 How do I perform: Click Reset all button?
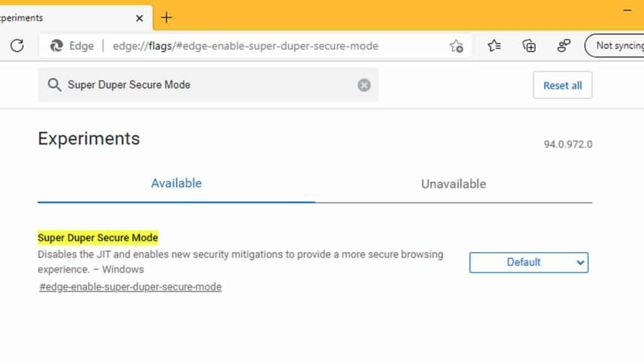click(x=562, y=85)
